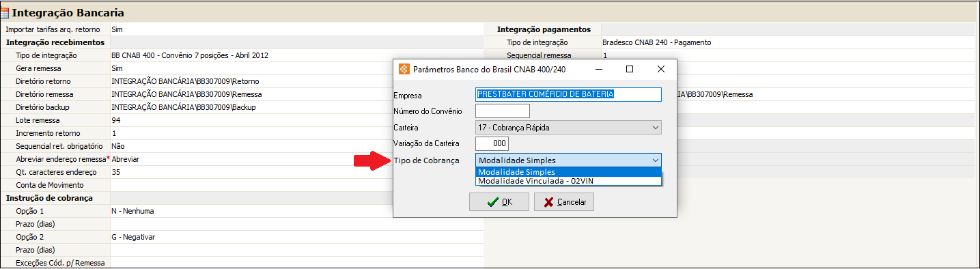Minimize the Parâmetros dialog window
The image size is (980, 269).
point(599,69)
